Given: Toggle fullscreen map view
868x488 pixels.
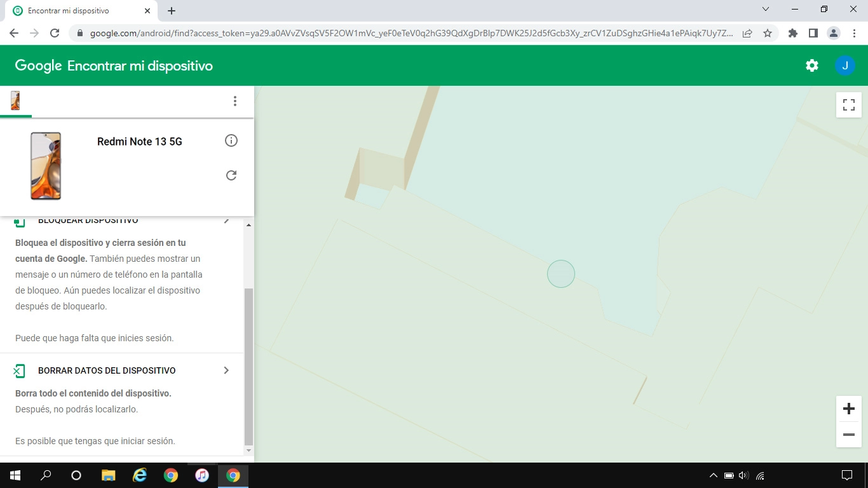Looking at the screenshot, I should tap(848, 105).
